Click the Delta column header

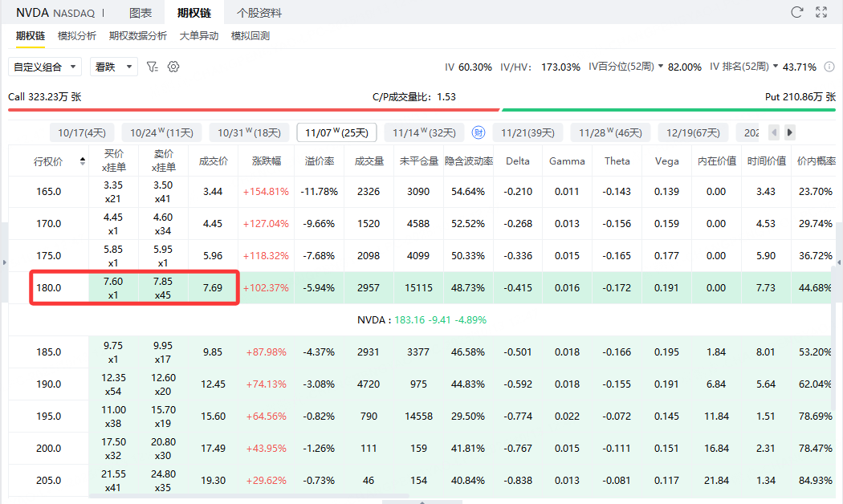click(x=518, y=161)
